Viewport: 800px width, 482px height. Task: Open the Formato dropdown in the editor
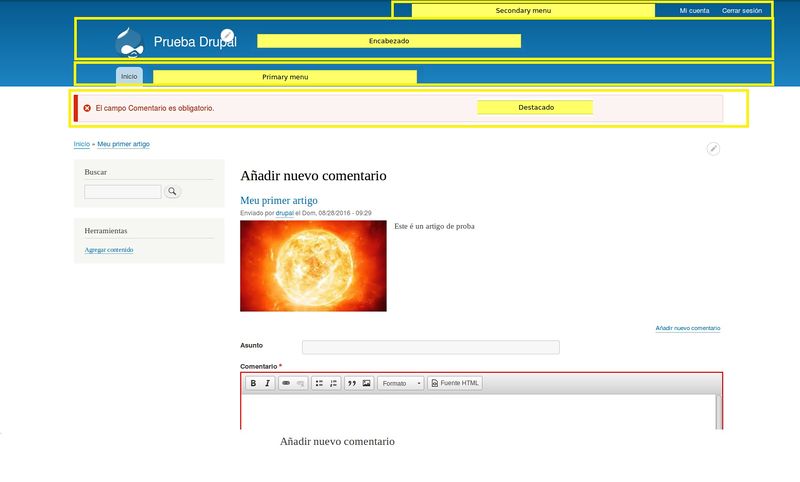pyautogui.click(x=401, y=383)
